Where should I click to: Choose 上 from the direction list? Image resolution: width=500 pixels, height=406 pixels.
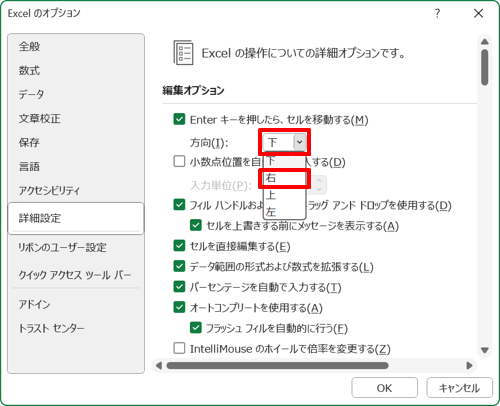tap(284, 195)
